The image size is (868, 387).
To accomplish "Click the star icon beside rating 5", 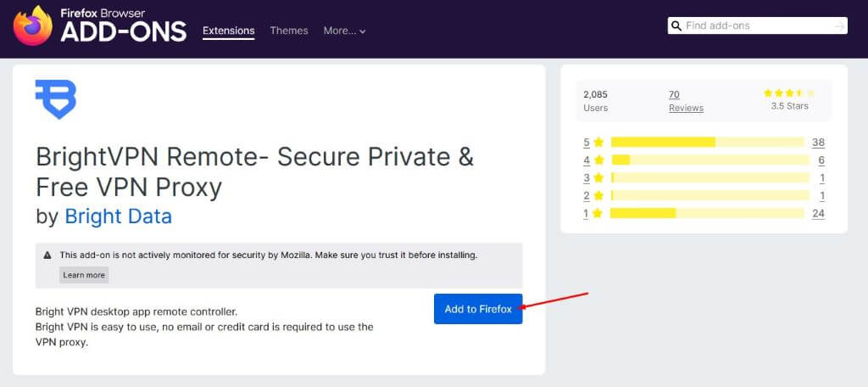I will pyautogui.click(x=598, y=143).
